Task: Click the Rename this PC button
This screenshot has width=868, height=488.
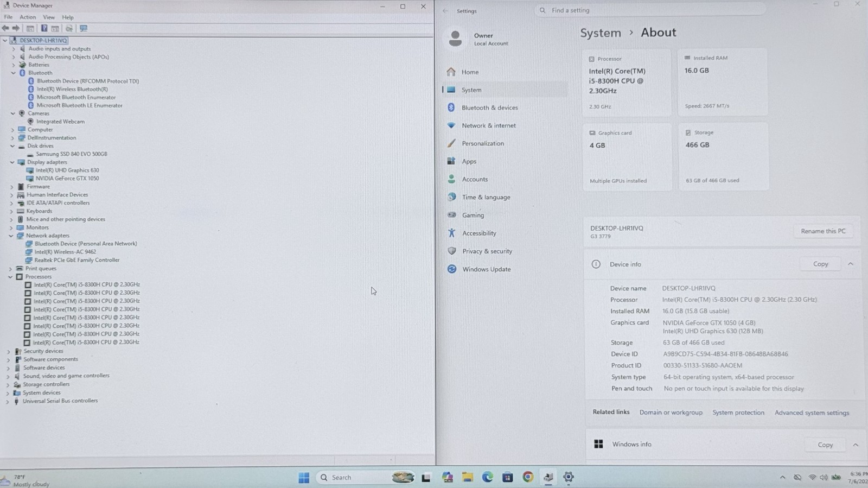Action: click(x=823, y=231)
